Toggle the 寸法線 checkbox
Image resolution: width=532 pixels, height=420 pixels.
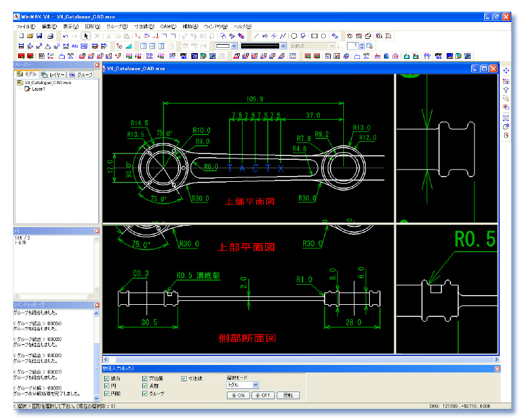(184, 378)
